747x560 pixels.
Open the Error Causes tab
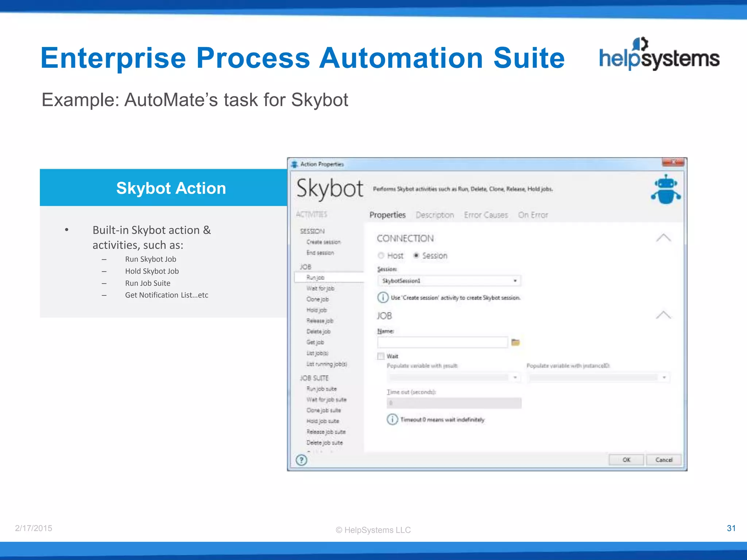click(x=486, y=215)
